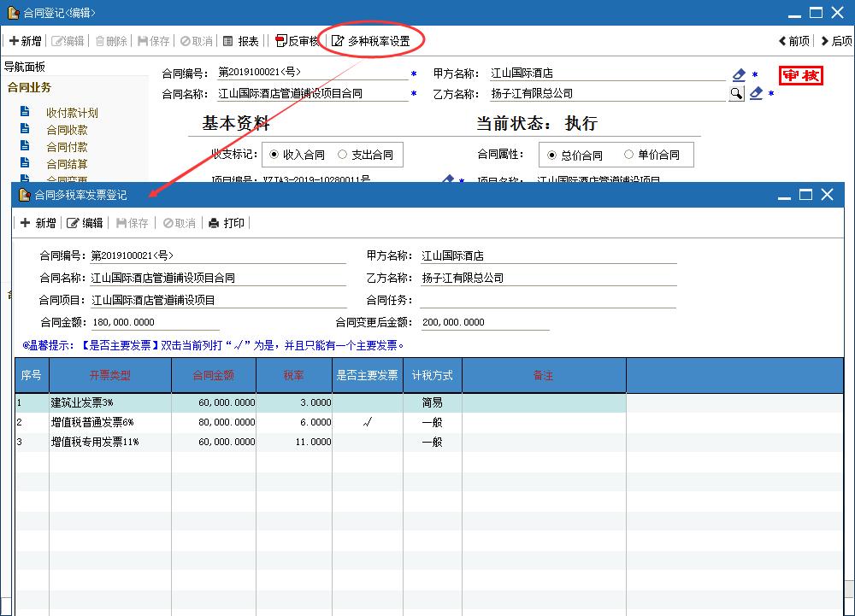
Task: Click the magnifier search icon beside 乙方名称
Action: point(735,93)
